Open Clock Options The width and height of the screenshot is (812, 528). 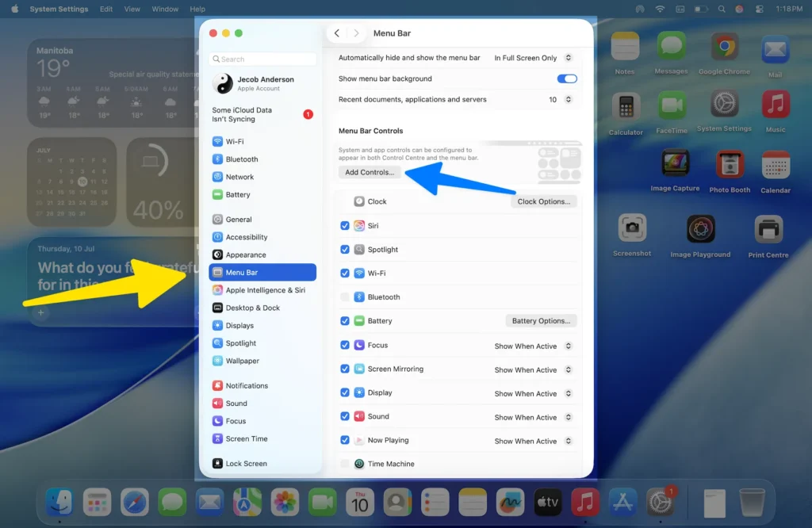click(x=543, y=201)
